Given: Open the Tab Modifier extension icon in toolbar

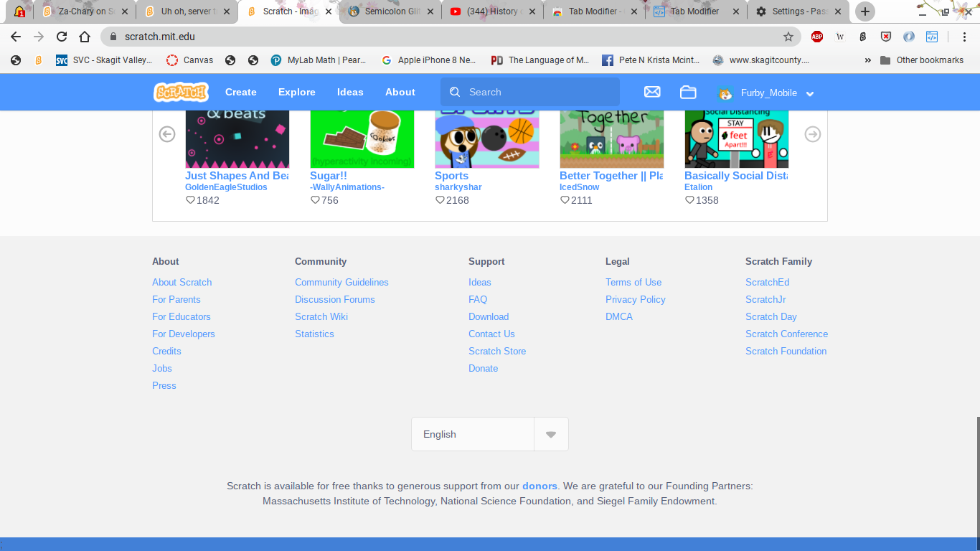Looking at the screenshot, I should pos(932,37).
